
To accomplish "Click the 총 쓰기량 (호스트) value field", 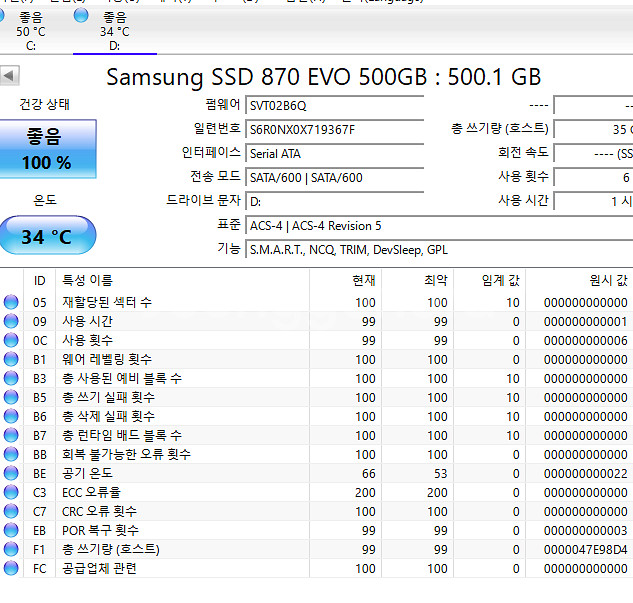I will 593,130.
